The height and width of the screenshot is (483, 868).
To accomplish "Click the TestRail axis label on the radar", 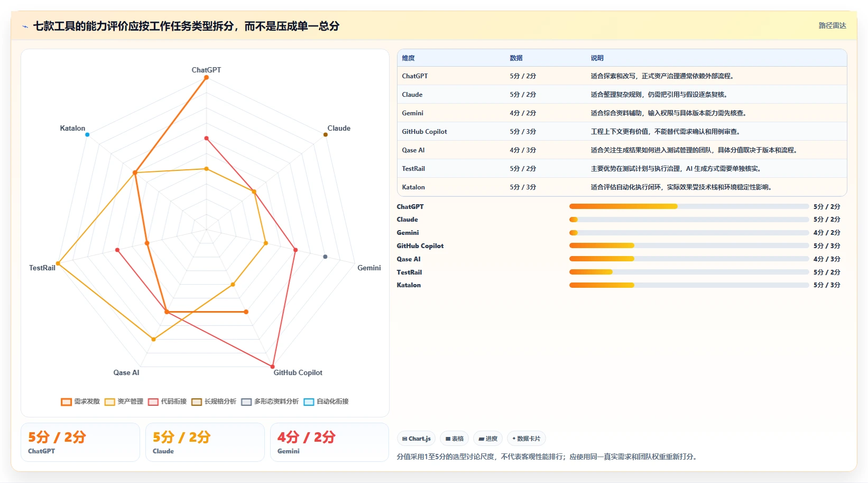I will tap(42, 268).
